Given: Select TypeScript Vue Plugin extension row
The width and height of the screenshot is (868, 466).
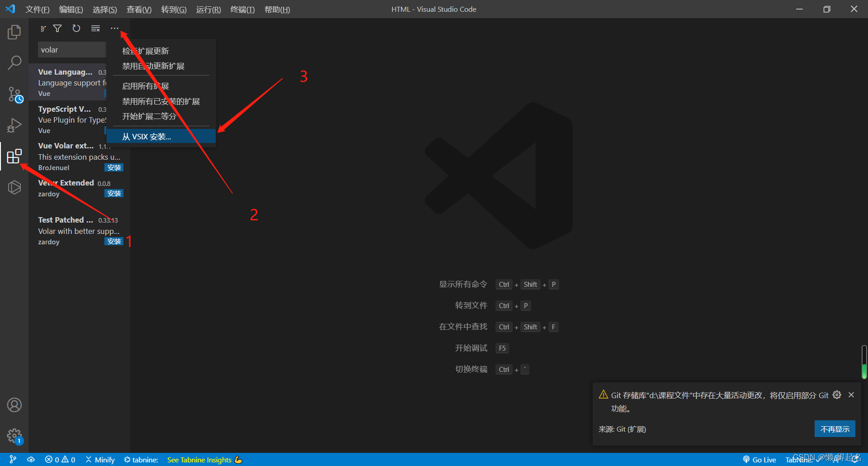Looking at the screenshot, I should [68, 119].
